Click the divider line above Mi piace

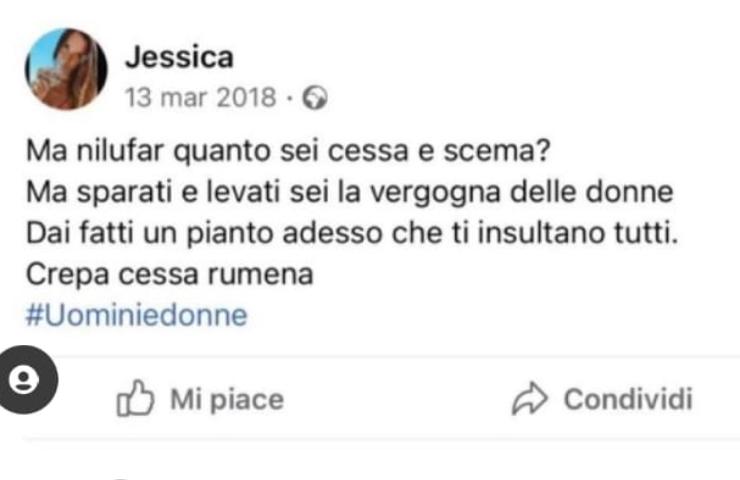tap(399, 357)
